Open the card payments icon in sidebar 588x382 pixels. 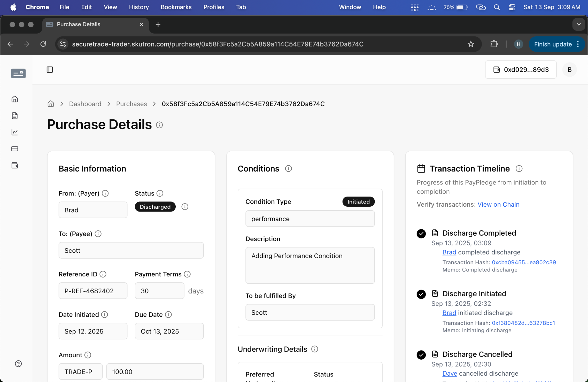(15, 149)
